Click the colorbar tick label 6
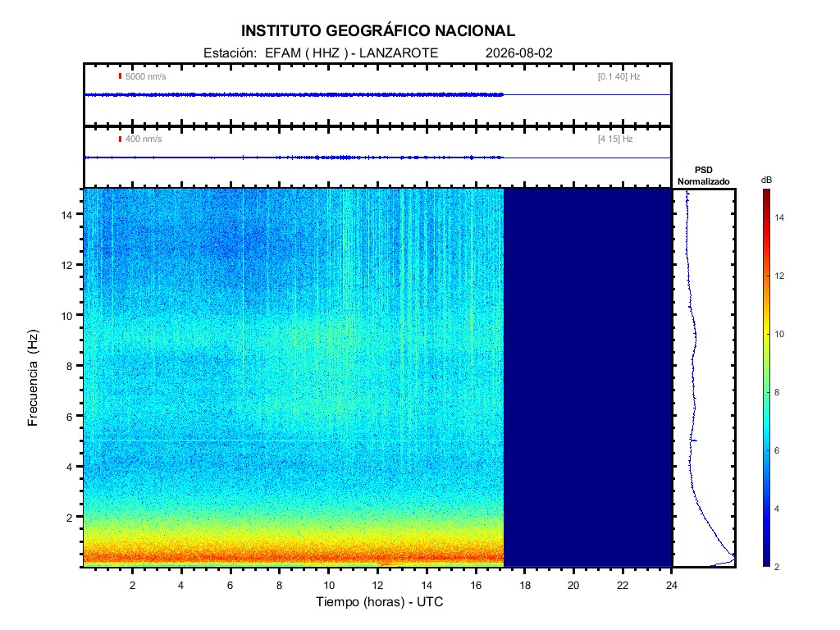 point(776,450)
